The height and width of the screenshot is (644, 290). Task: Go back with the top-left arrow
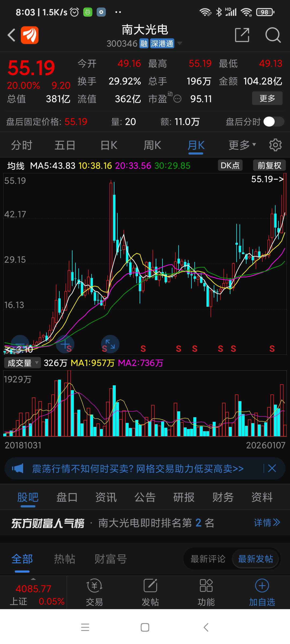[x=11, y=35]
